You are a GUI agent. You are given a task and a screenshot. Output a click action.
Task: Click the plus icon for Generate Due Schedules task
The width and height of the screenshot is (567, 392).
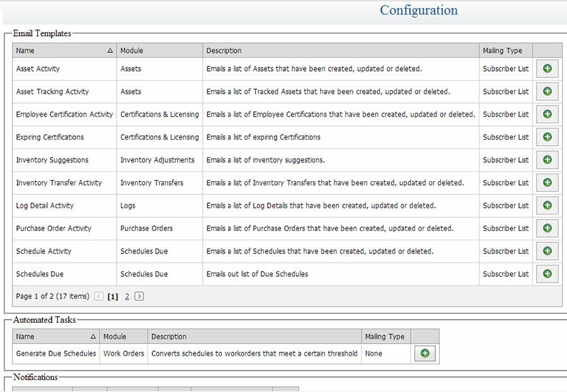[425, 353]
